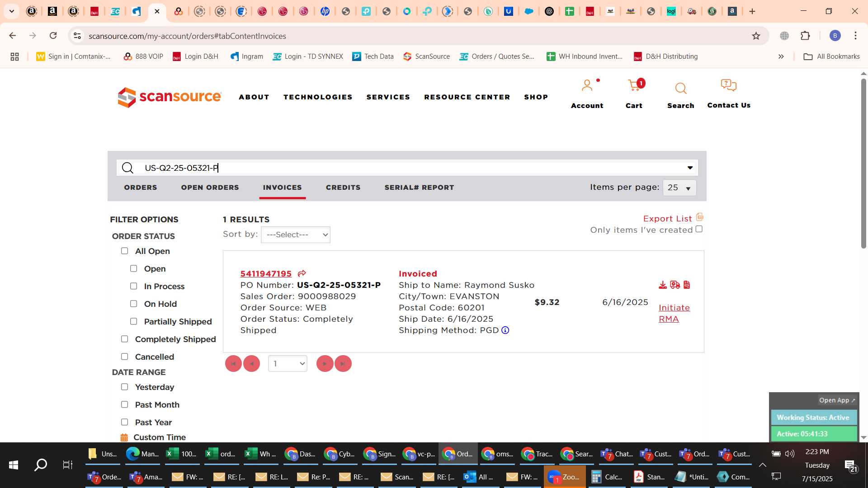Open the Sort by dropdown
This screenshot has width=868, height=488.
coord(296,235)
